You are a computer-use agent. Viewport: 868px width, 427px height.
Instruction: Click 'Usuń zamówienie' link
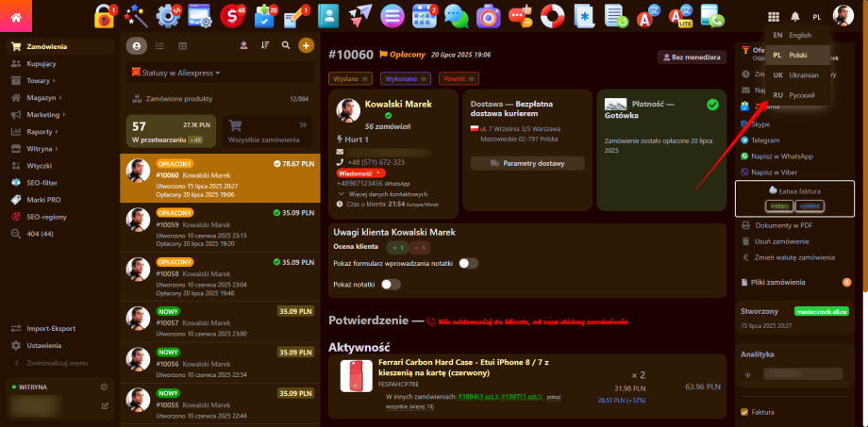pos(781,241)
